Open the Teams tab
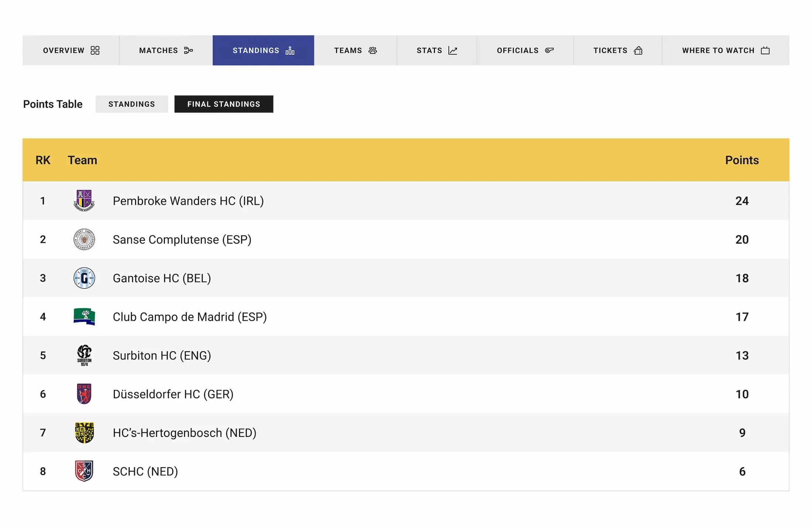 click(x=355, y=51)
